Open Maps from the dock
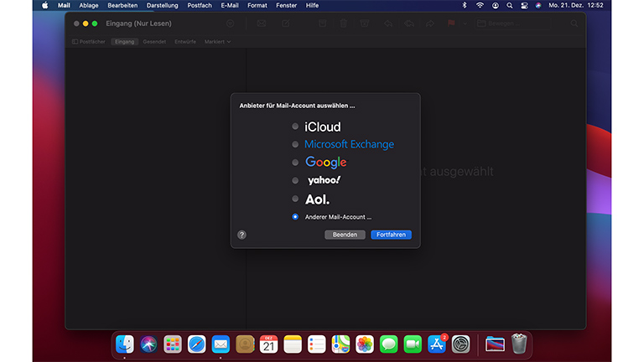644x362 pixels. (340, 344)
